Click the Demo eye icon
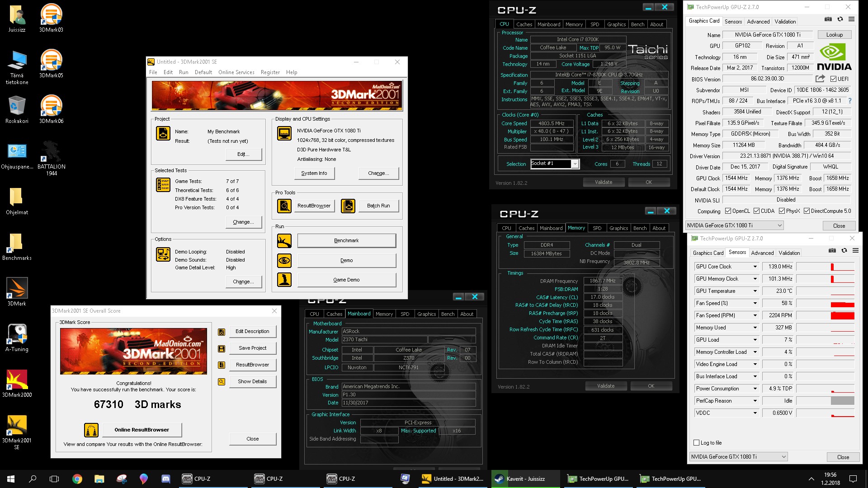Image resolution: width=868 pixels, height=488 pixels. click(284, 261)
